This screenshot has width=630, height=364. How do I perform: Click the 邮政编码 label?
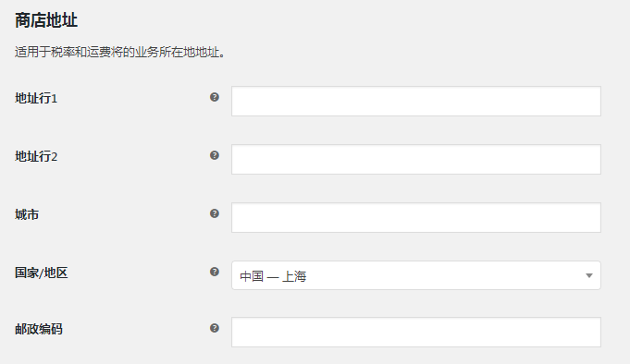tap(39, 330)
